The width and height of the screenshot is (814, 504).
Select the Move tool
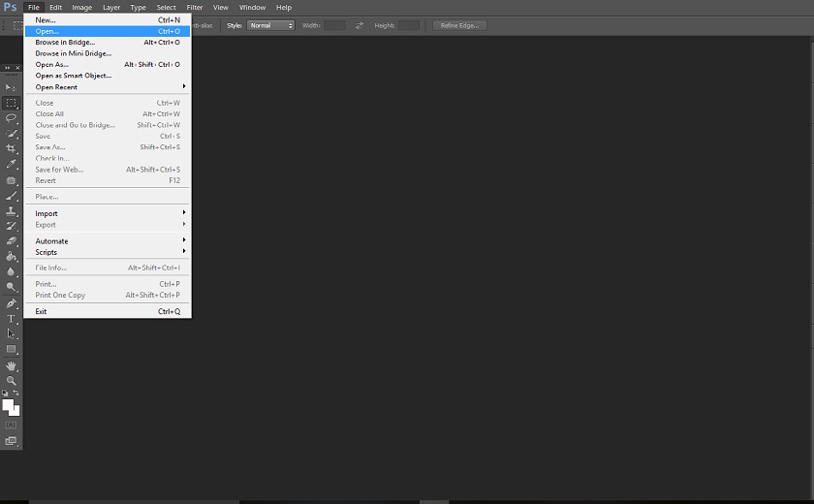pos(11,87)
